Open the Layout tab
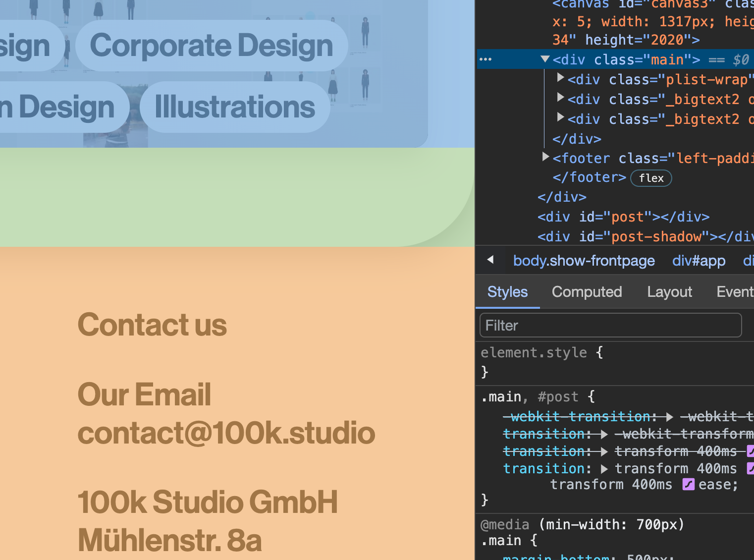Viewport: 754px width, 560px height. [x=669, y=292]
